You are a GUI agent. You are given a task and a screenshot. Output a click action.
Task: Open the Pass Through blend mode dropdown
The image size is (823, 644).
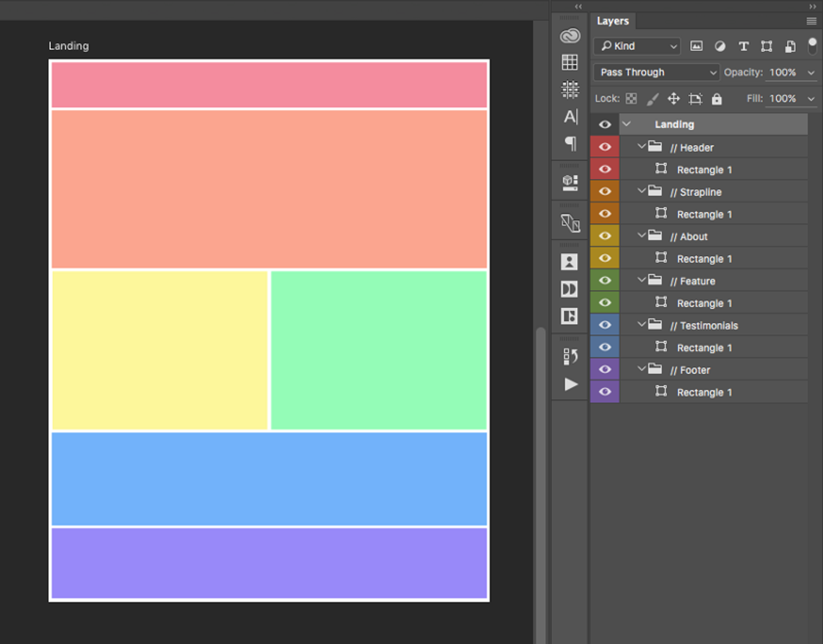[656, 72]
